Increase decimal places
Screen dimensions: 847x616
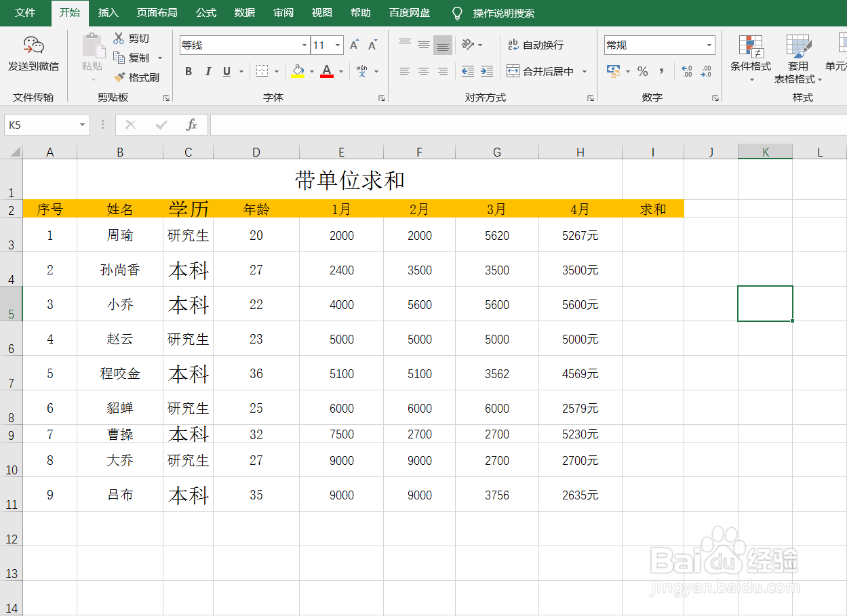point(686,71)
